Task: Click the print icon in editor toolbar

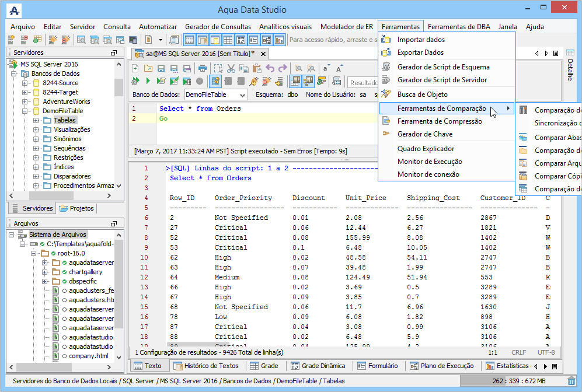Action: tap(203, 68)
